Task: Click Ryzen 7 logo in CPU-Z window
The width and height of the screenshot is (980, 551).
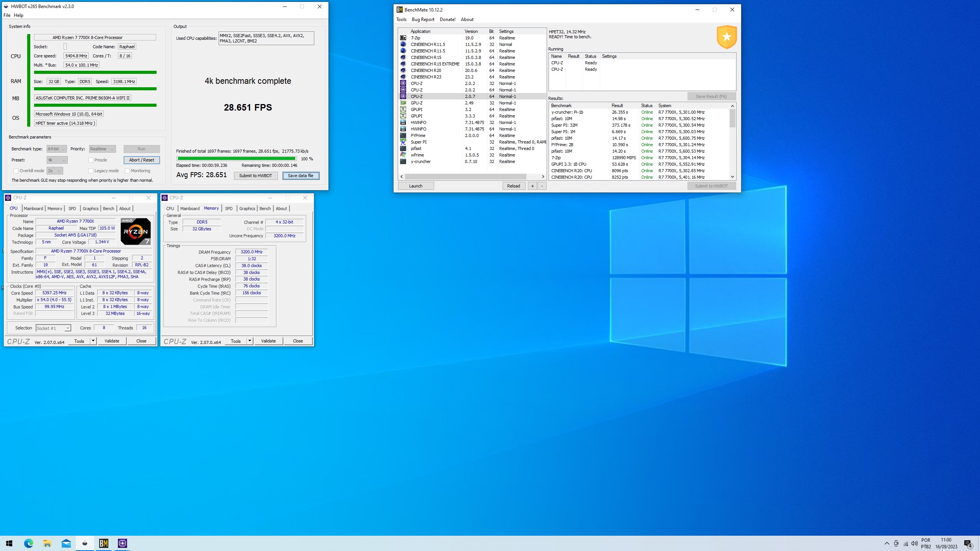Action: point(136,231)
